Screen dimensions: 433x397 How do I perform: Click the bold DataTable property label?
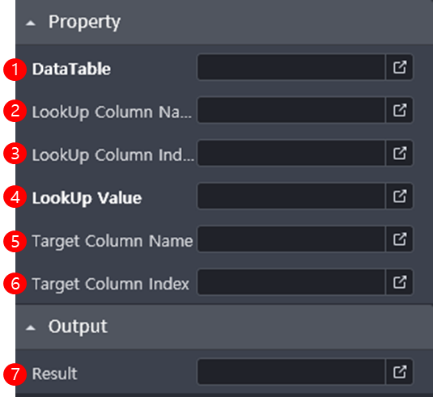coord(71,69)
